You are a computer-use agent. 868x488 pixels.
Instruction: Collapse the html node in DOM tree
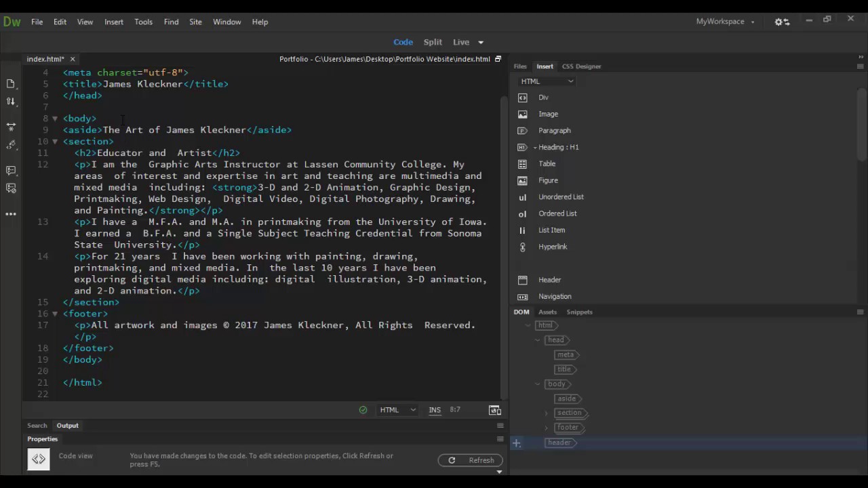pos(528,325)
